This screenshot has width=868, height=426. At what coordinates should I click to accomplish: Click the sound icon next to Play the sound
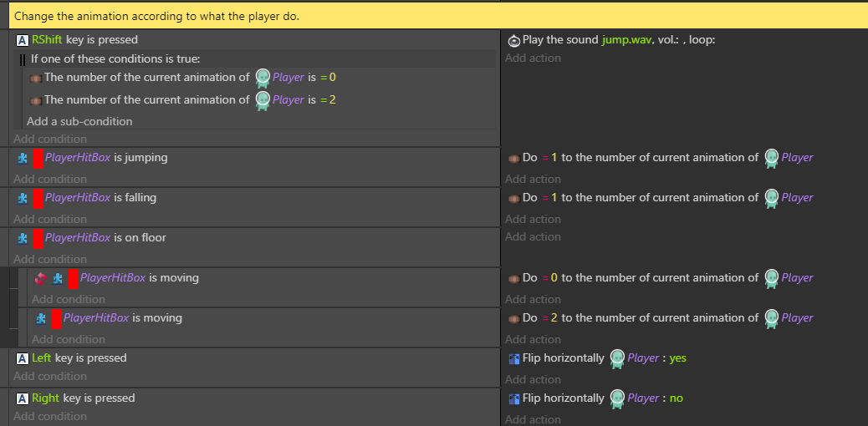click(513, 40)
